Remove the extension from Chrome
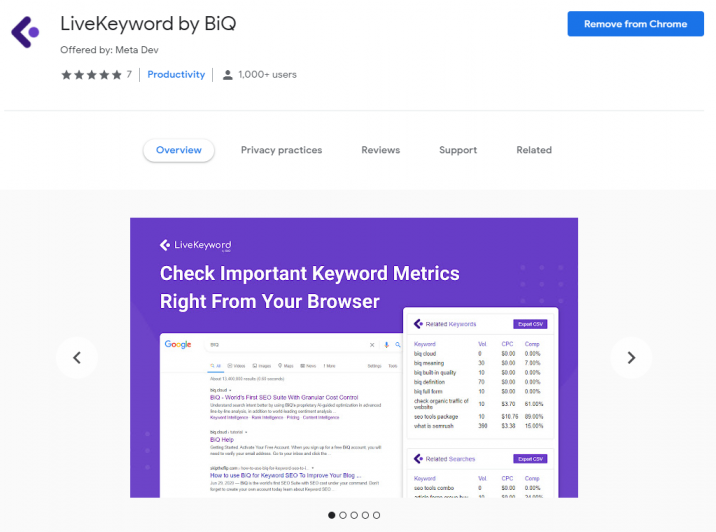This screenshot has width=716, height=532. pyautogui.click(x=635, y=24)
